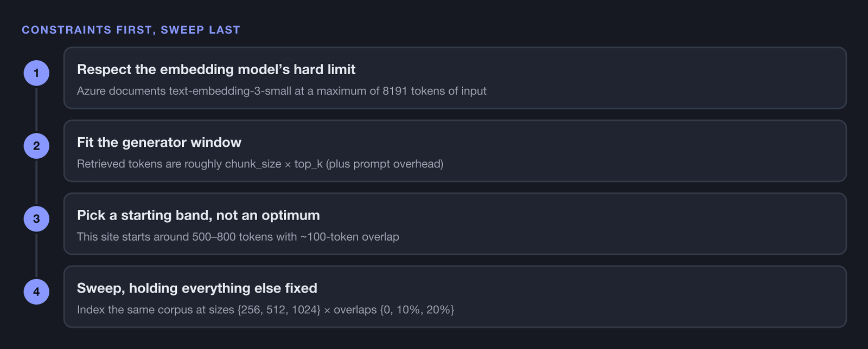Click the step 2 number circle
The height and width of the screenshot is (349, 868).
pyautogui.click(x=36, y=146)
